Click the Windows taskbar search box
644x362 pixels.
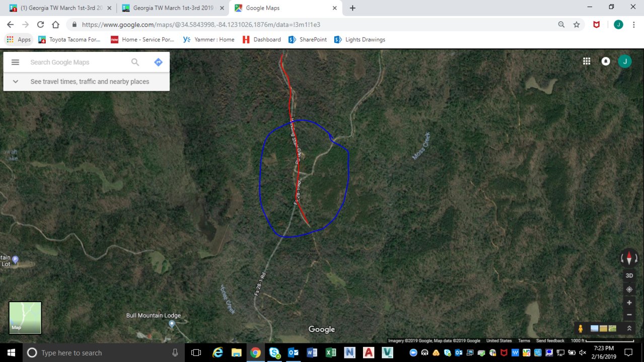point(103,352)
